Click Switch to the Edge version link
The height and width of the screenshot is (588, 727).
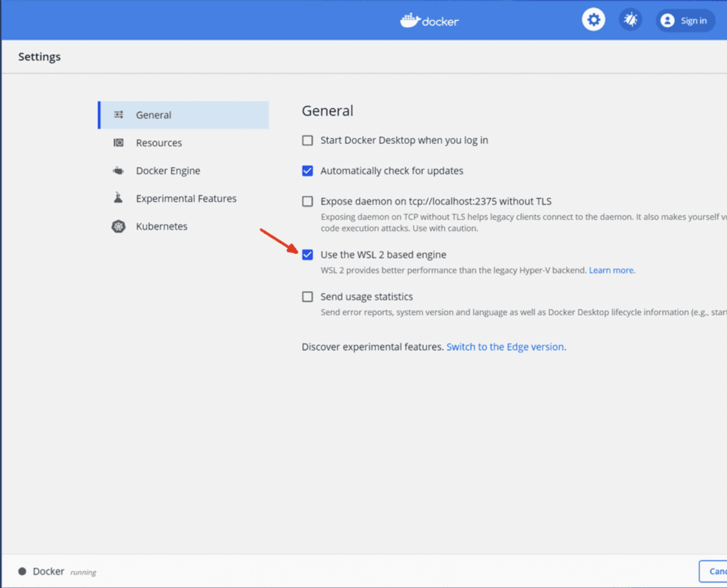coord(506,347)
